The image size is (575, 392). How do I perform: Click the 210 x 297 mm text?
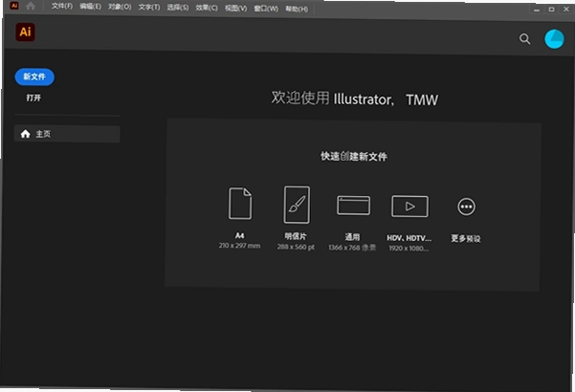click(x=239, y=246)
